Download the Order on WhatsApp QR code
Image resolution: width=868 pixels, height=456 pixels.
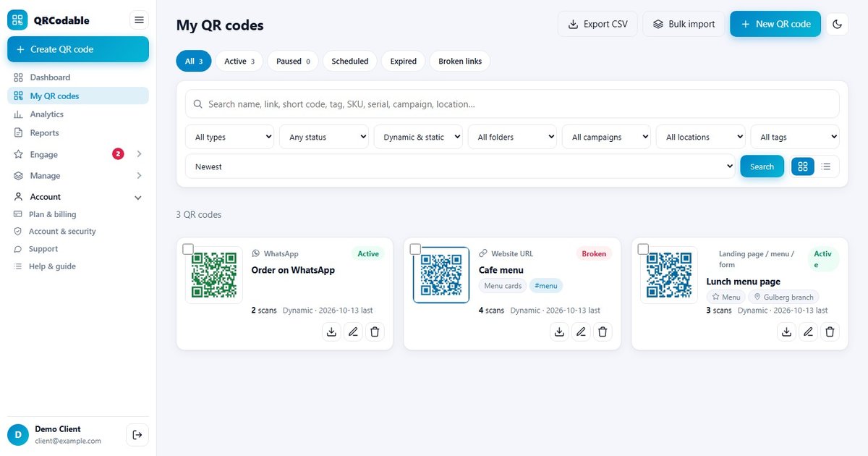(331, 332)
